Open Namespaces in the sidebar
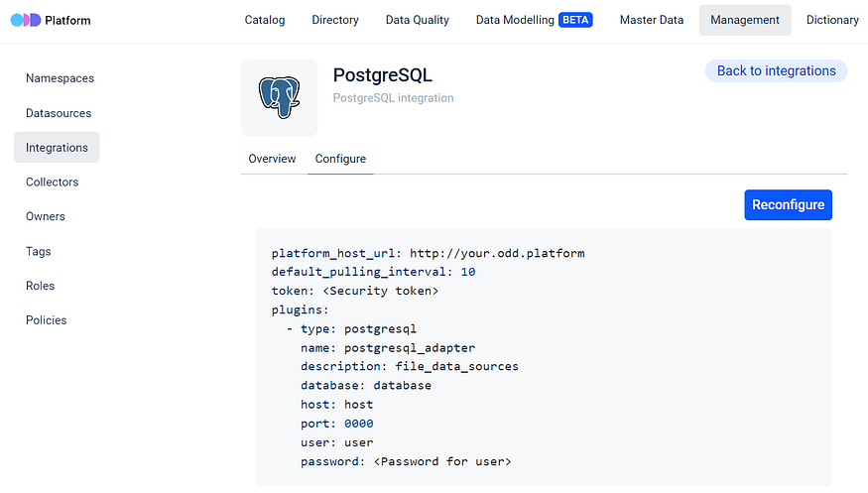This screenshot has width=868, height=493. point(60,78)
